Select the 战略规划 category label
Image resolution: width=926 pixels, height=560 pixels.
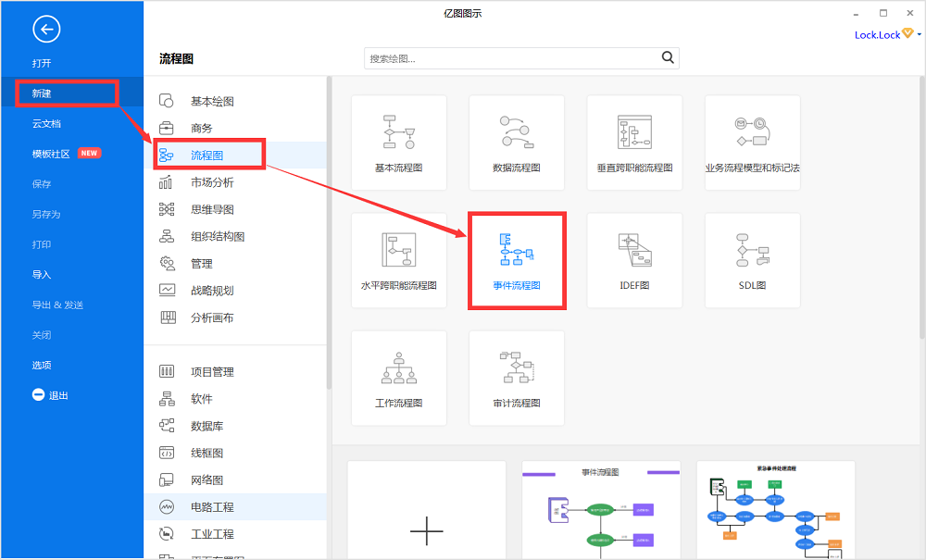[212, 291]
